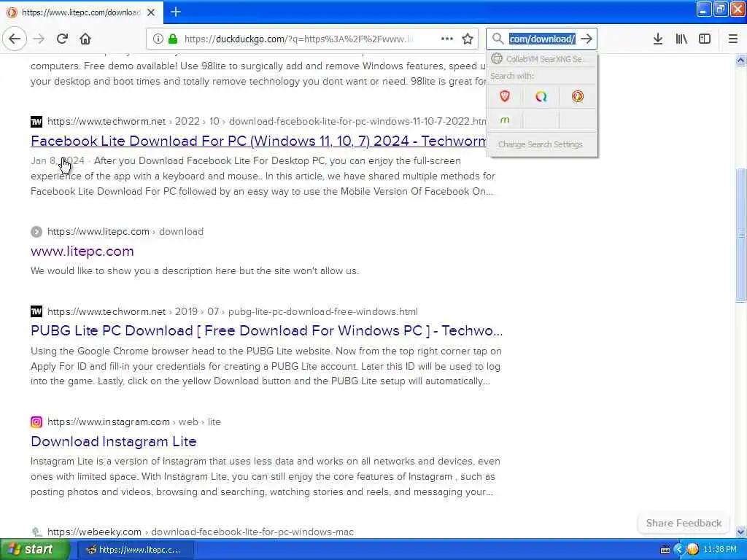Click the vertical scrollbar thumb
The image size is (747, 560).
[x=740, y=235]
